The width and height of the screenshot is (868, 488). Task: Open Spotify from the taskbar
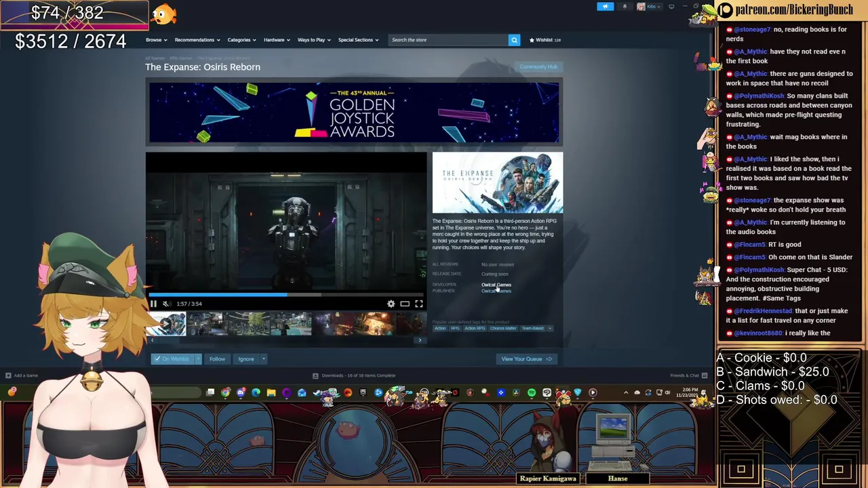point(531,392)
